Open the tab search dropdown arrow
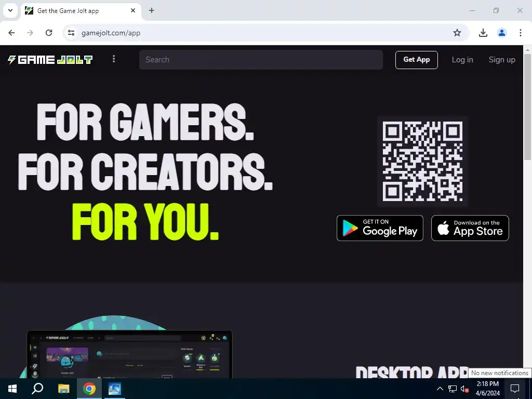 point(10,10)
